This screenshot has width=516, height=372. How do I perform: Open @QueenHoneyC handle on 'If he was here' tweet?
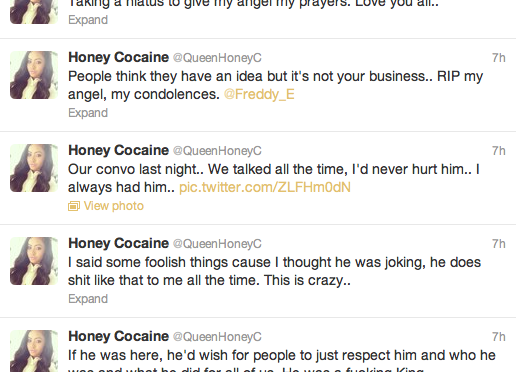tap(217, 337)
